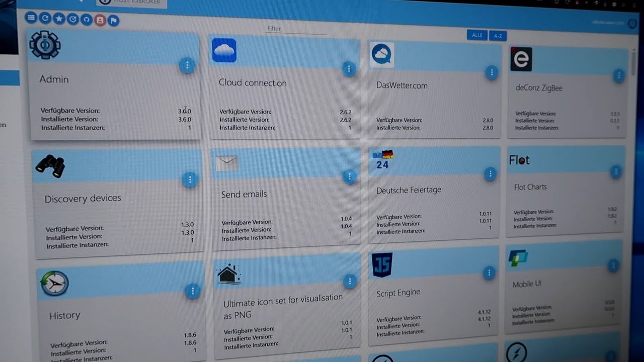Screen dimensions: 644x362
Task: Open History card three-dot menu
Action: (x=192, y=291)
